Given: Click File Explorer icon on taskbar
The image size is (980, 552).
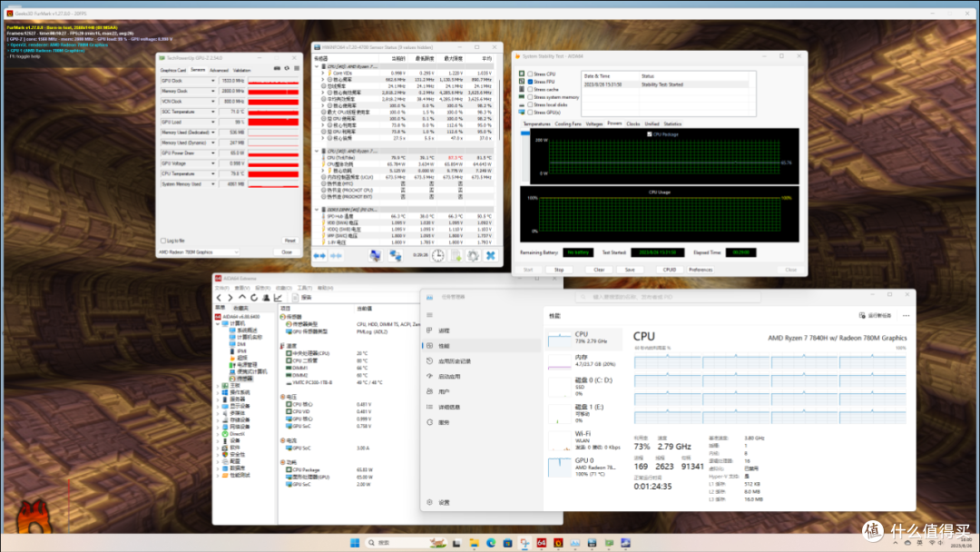Looking at the screenshot, I should [x=474, y=543].
